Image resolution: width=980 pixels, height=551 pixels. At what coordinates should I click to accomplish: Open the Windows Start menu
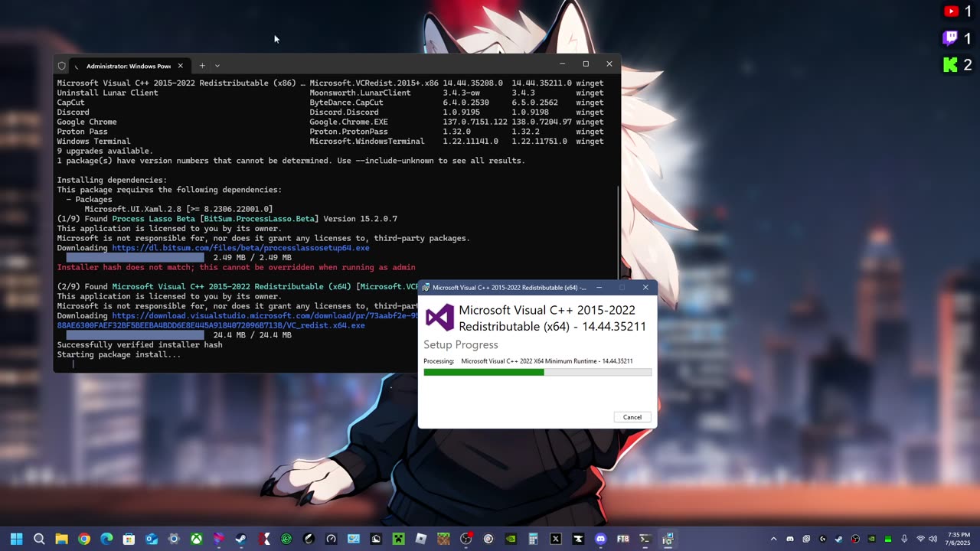pos(17,539)
